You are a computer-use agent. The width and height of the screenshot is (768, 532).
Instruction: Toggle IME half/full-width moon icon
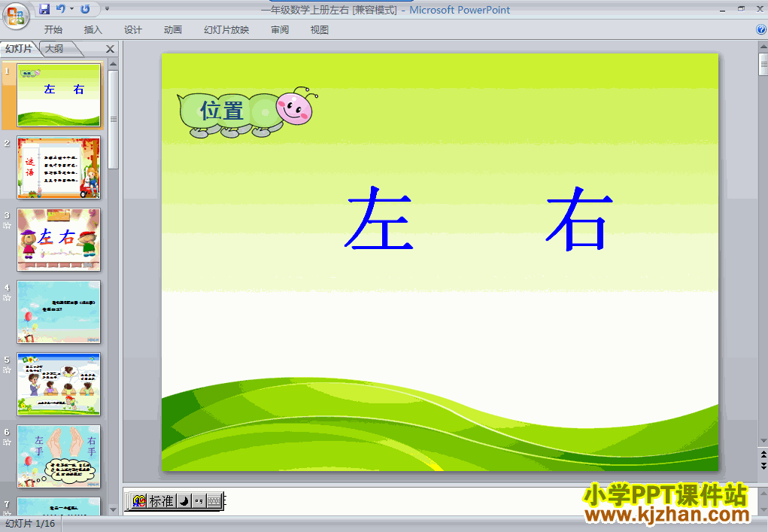pyautogui.click(x=184, y=501)
